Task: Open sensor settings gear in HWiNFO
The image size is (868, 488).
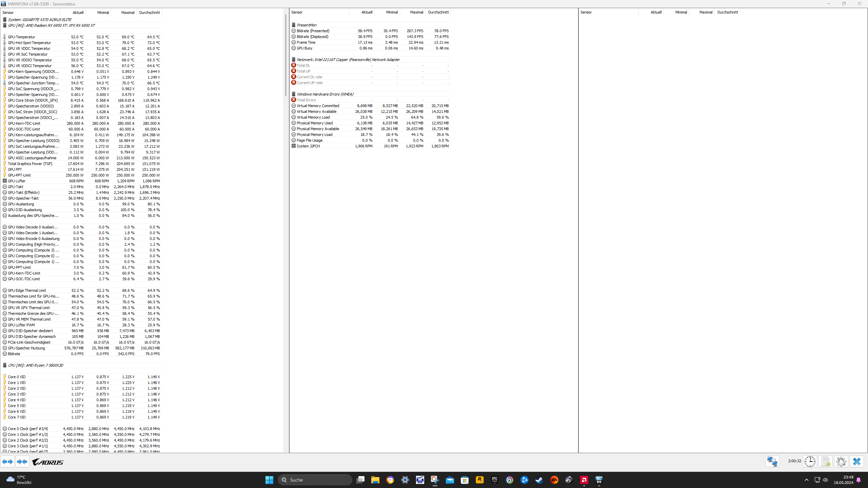Action: [x=841, y=462]
